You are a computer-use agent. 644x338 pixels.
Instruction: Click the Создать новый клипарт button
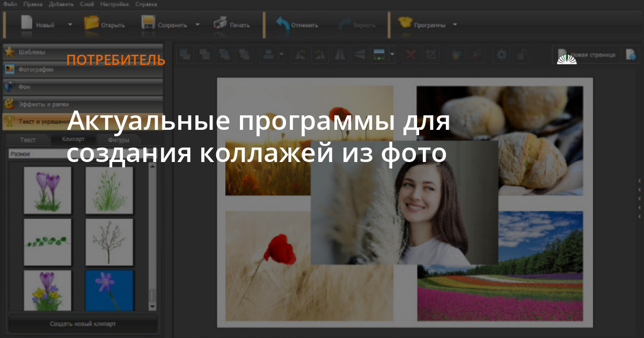83,324
